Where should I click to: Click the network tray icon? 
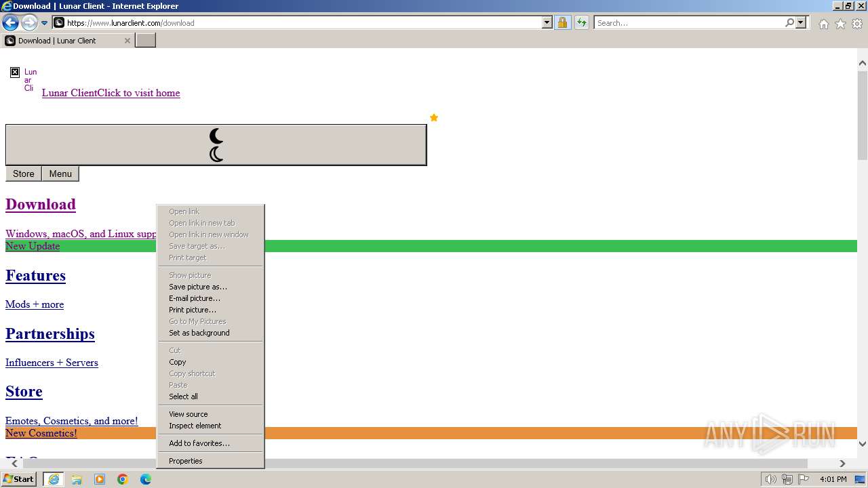(787, 480)
